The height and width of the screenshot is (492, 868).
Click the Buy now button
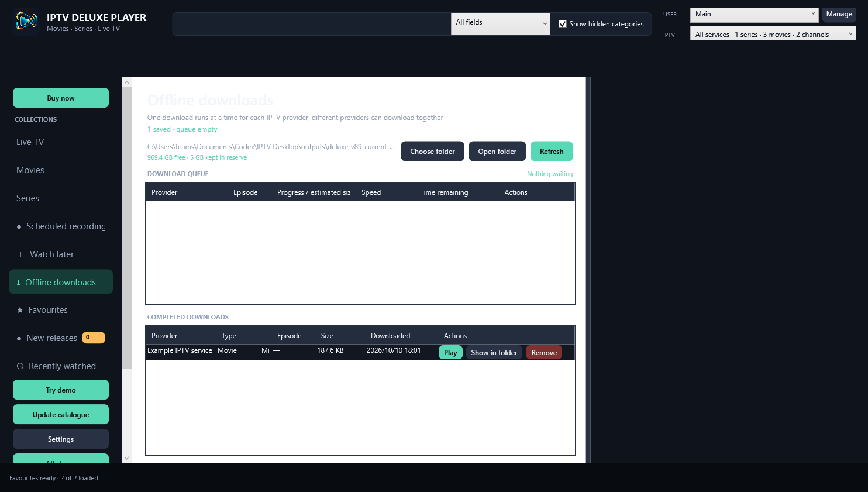(61, 98)
